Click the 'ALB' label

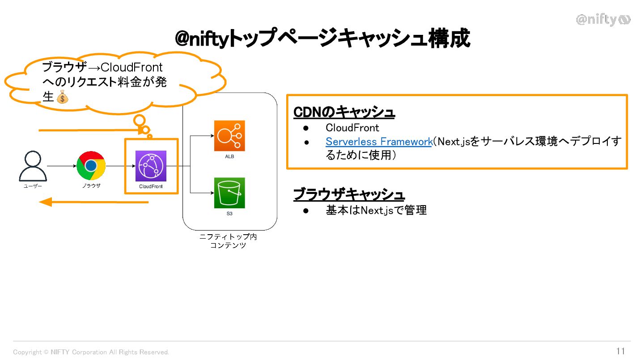coord(229,157)
